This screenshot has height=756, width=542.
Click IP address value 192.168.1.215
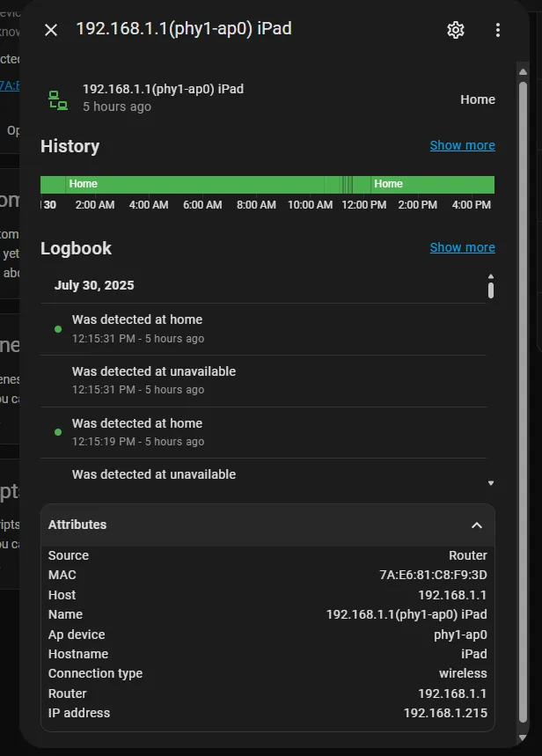(445, 713)
